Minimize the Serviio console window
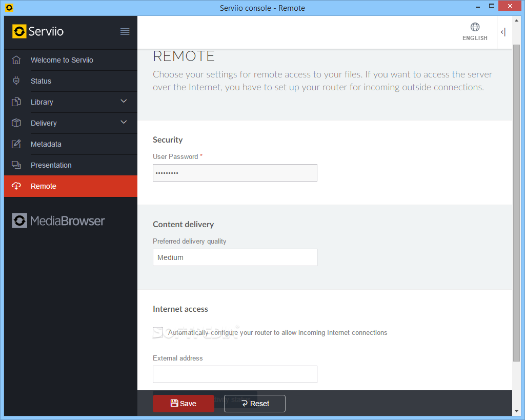Viewport: 525px width, 420px height. (x=478, y=6)
